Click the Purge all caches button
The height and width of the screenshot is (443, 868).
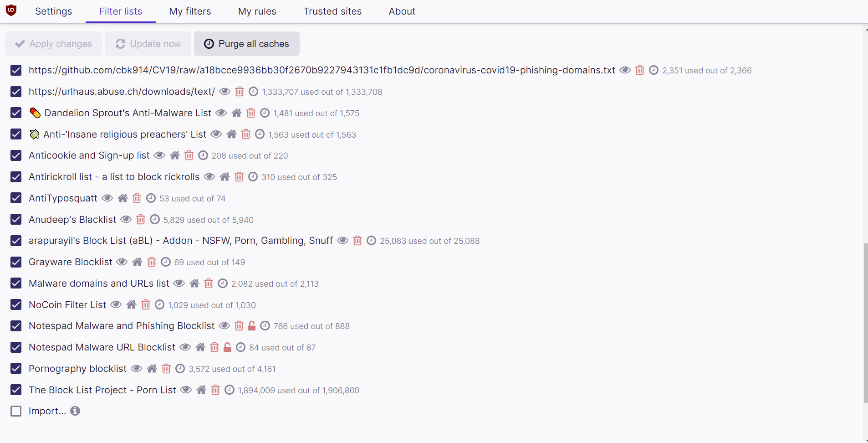pyautogui.click(x=246, y=43)
